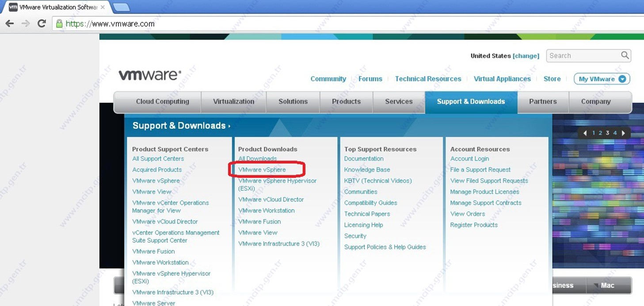Open the Acquired Products link
The width and height of the screenshot is (644, 306).
(x=157, y=170)
